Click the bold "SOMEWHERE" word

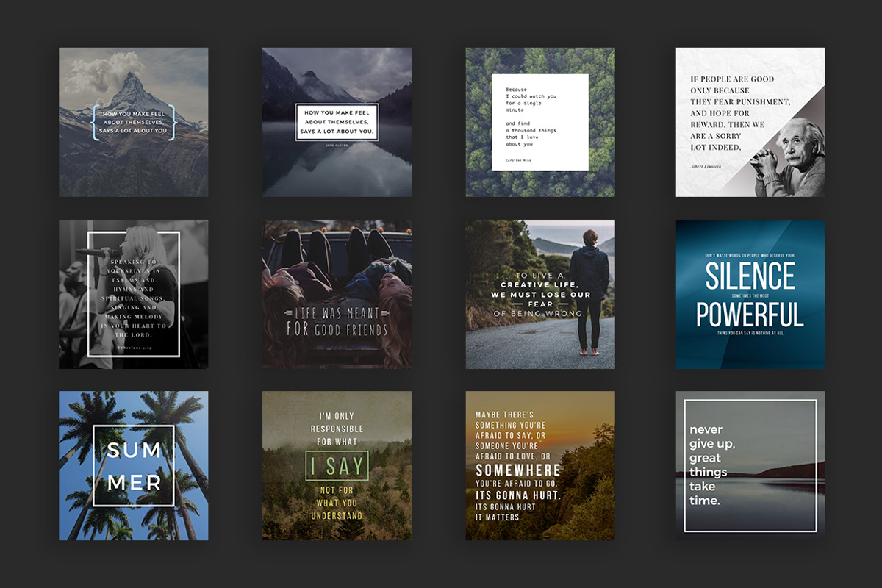pos(517,470)
